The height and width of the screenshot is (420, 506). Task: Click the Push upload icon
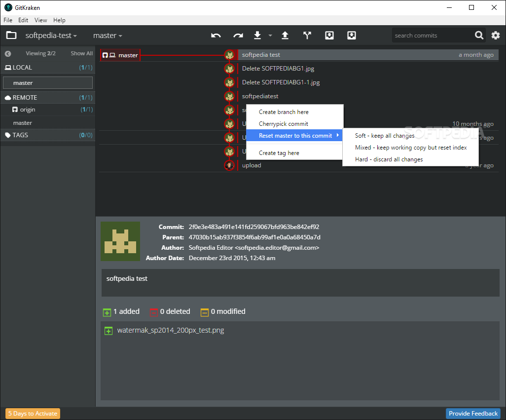coord(285,35)
